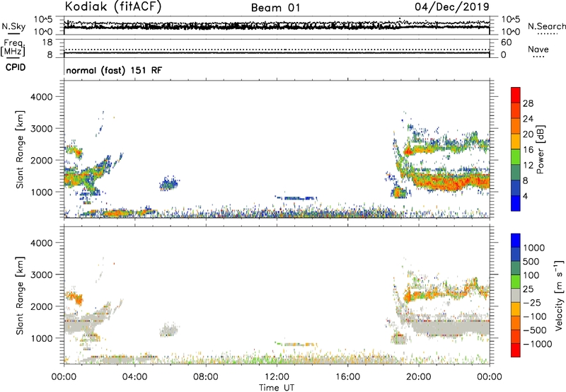
Task: Click the '08:00' time axis tick
Action: tap(205, 377)
